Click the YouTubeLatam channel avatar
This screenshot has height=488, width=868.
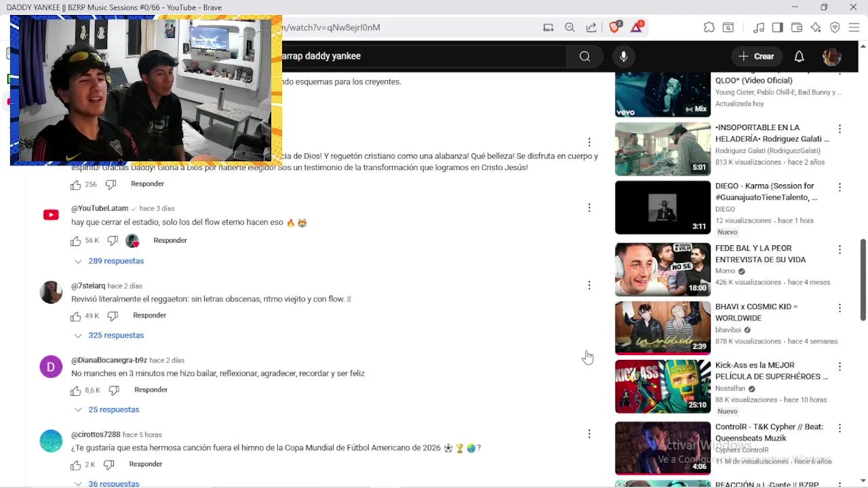click(51, 215)
